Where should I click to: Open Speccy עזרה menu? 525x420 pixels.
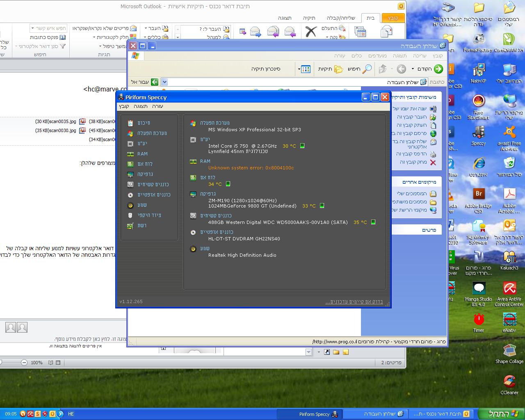(x=157, y=106)
